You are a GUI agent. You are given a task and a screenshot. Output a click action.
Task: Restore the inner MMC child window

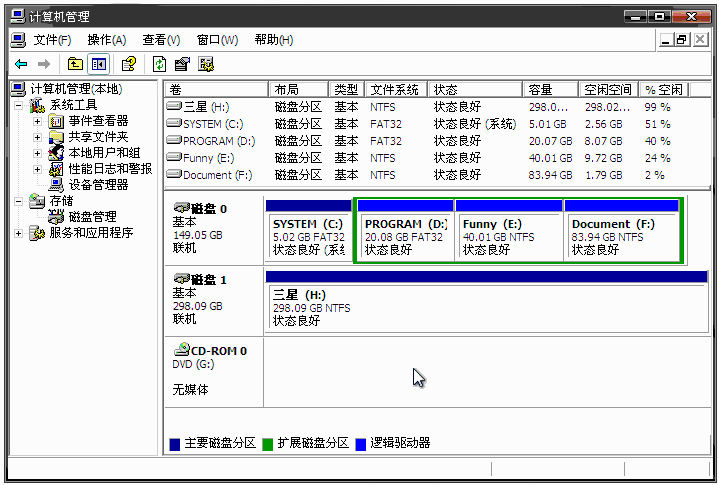pos(683,40)
